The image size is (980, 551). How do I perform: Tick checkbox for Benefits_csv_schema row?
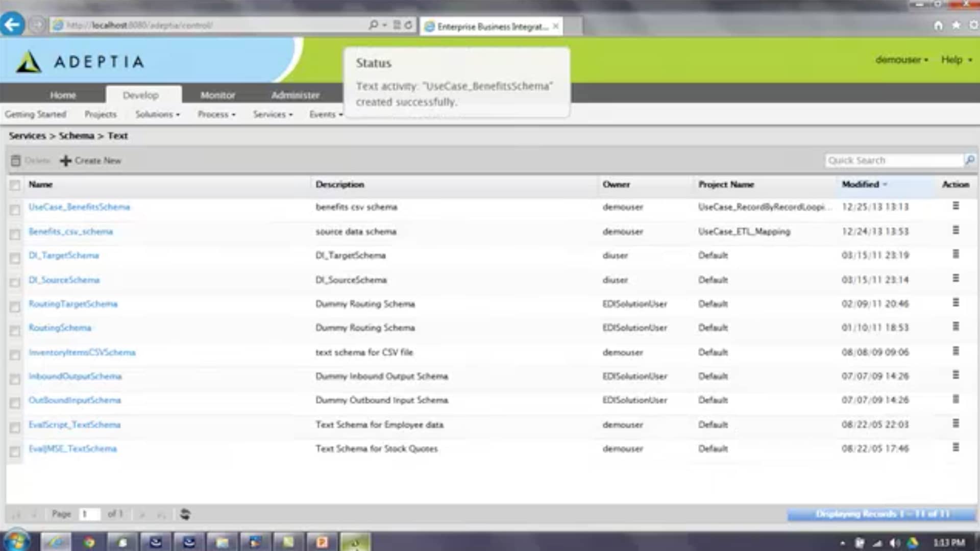pos(15,234)
